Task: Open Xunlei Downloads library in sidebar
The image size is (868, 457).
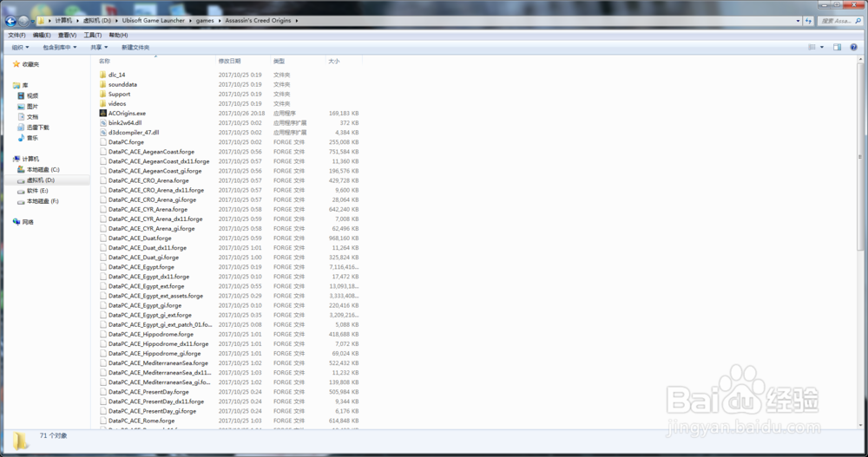Action: (x=33, y=127)
